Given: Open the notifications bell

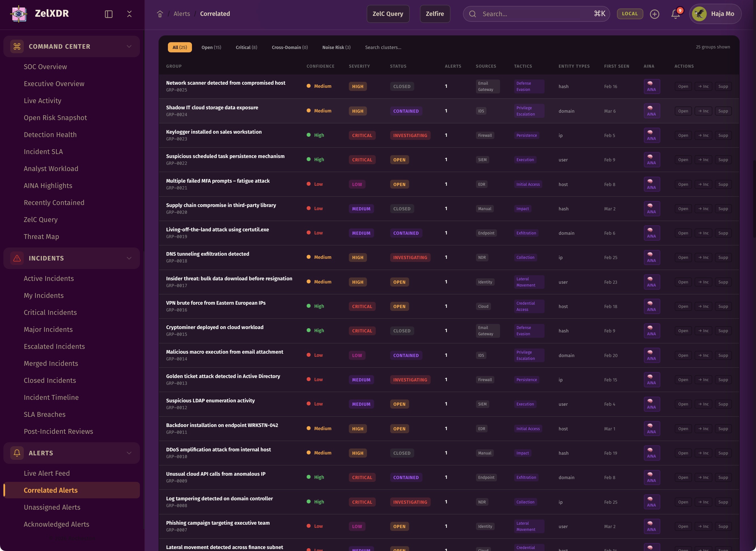Looking at the screenshot, I should click(x=675, y=14).
